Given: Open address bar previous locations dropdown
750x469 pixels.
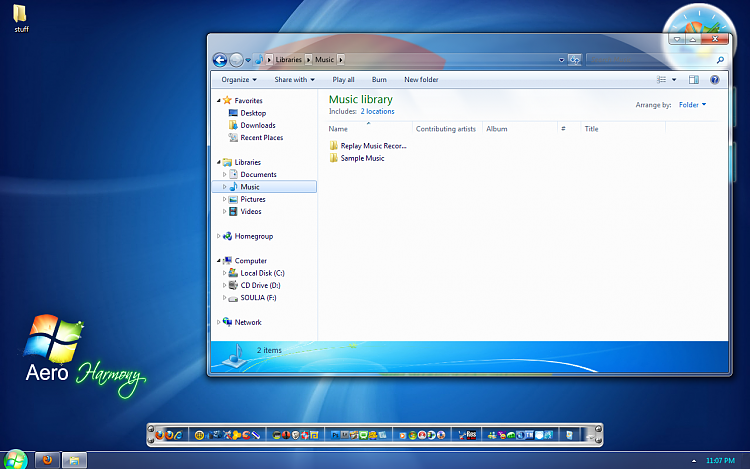Looking at the screenshot, I should click(561, 60).
